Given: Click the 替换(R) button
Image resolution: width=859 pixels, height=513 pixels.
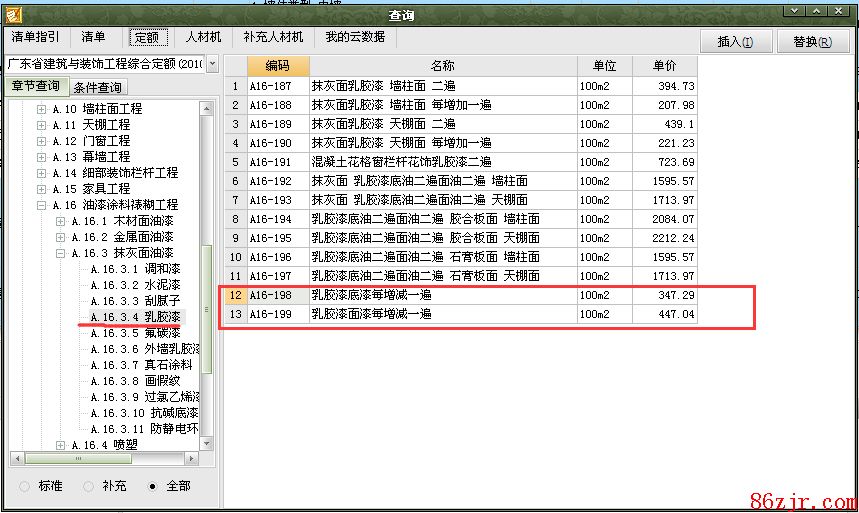Looking at the screenshot, I should coord(811,42).
